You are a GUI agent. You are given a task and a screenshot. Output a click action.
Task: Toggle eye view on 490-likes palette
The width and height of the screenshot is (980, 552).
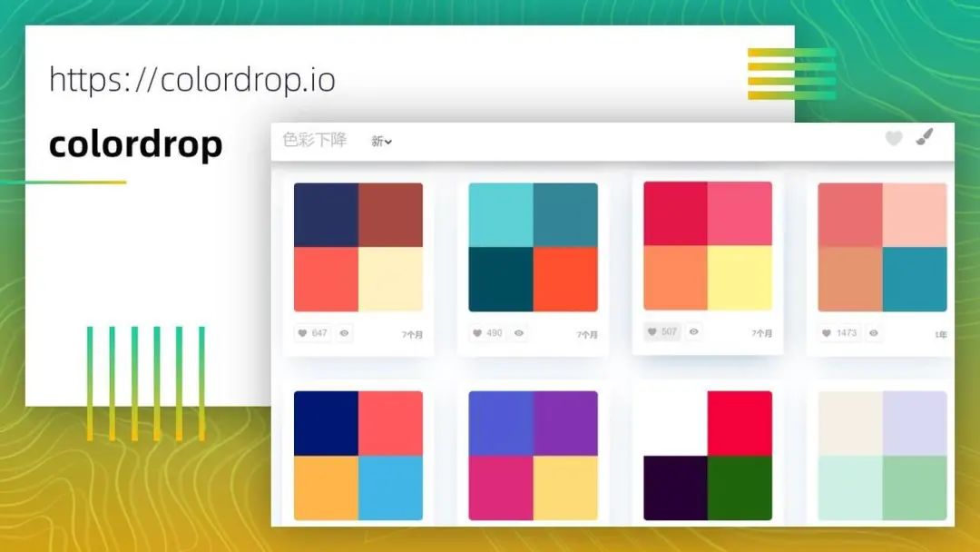click(519, 333)
